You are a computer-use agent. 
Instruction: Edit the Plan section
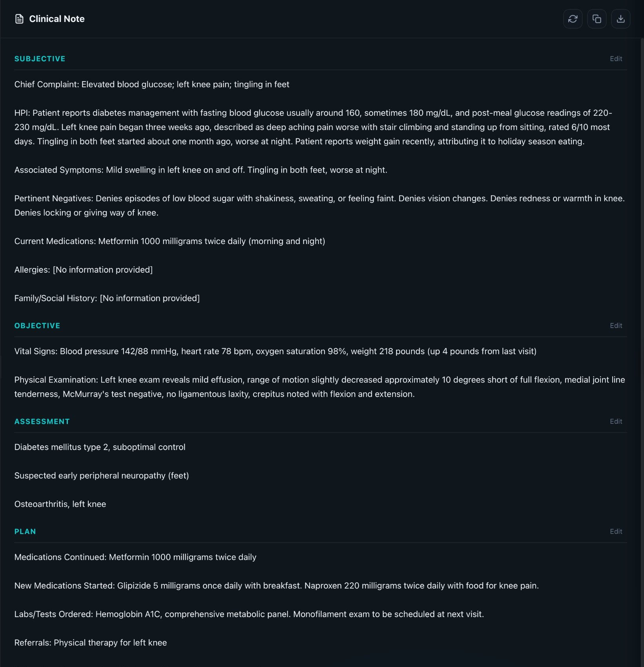615,531
